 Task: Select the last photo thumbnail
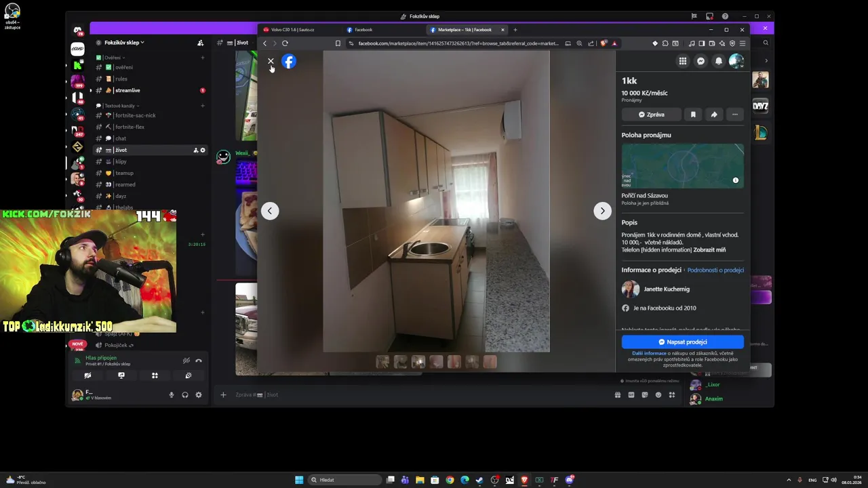tap(490, 363)
